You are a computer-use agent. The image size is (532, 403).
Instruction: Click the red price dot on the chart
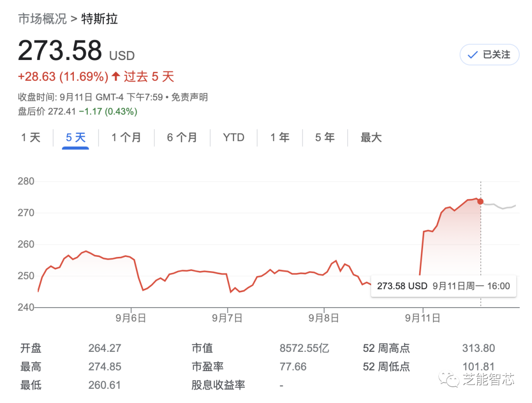pyautogui.click(x=480, y=201)
